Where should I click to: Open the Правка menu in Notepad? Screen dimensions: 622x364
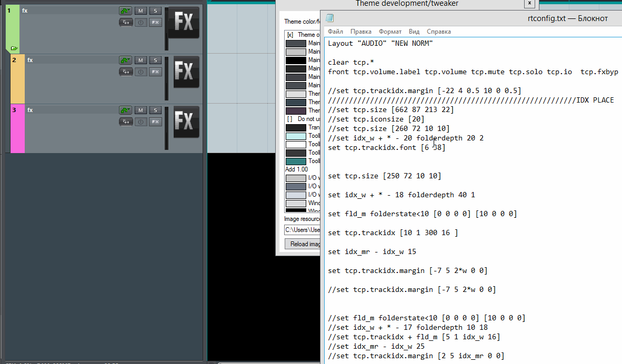360,32
